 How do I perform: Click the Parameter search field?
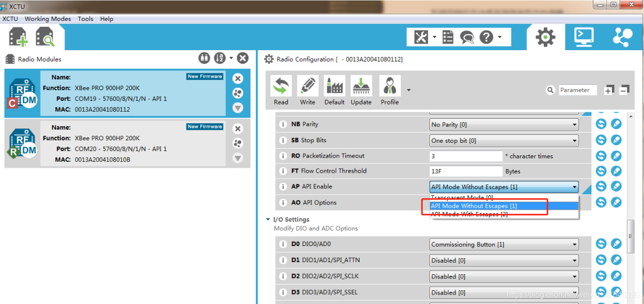[x=577, y=90]
